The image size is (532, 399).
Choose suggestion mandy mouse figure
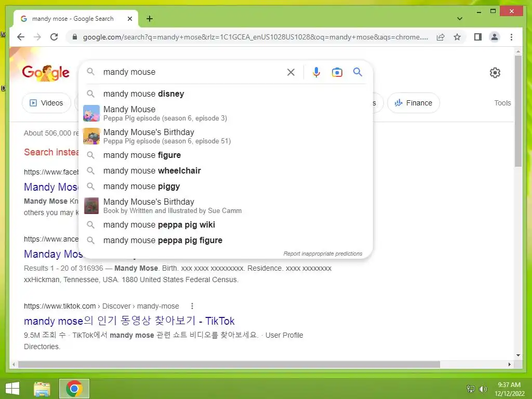coord(225,155)
